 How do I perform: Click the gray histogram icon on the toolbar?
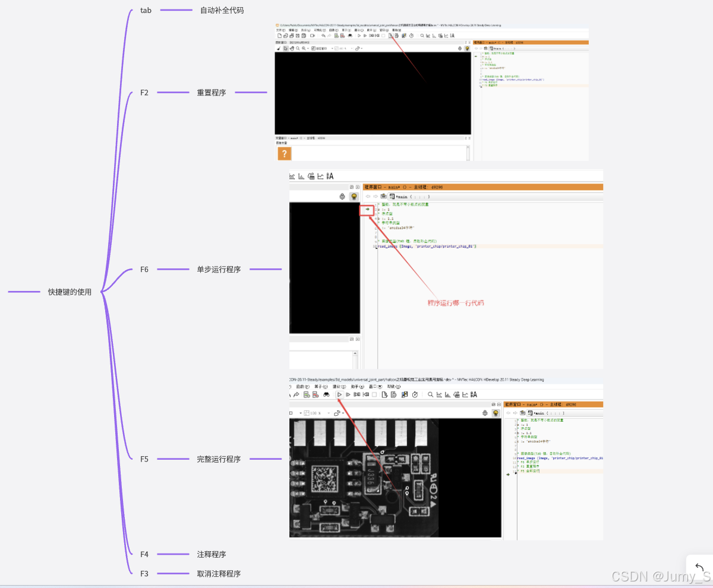coord(447,394)
